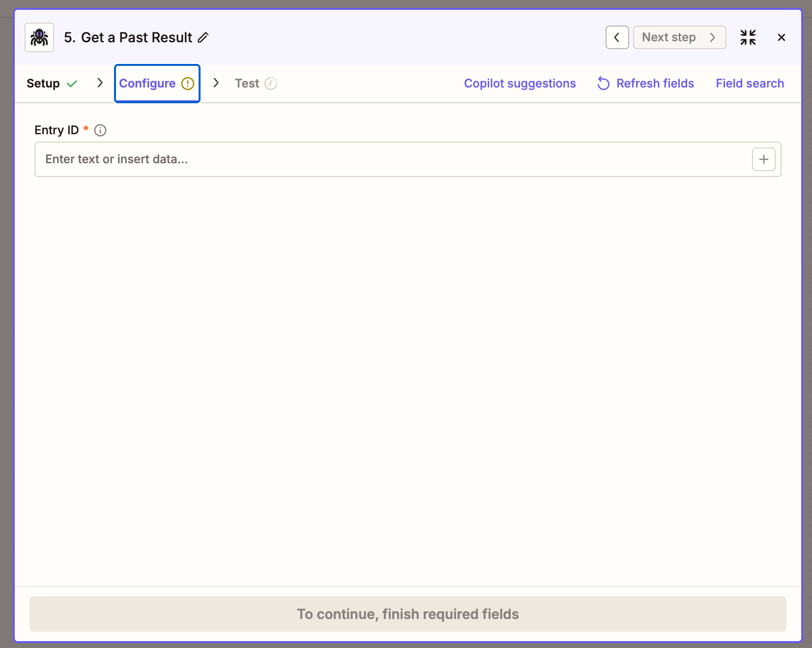
Task: Switch to the Test tab
Action: tap(256, 84)
